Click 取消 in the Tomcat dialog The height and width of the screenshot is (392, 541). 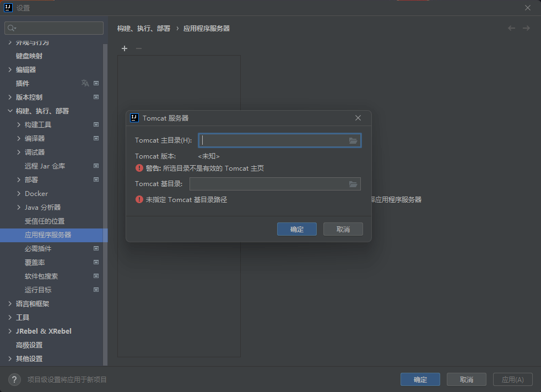click(343, 229)
